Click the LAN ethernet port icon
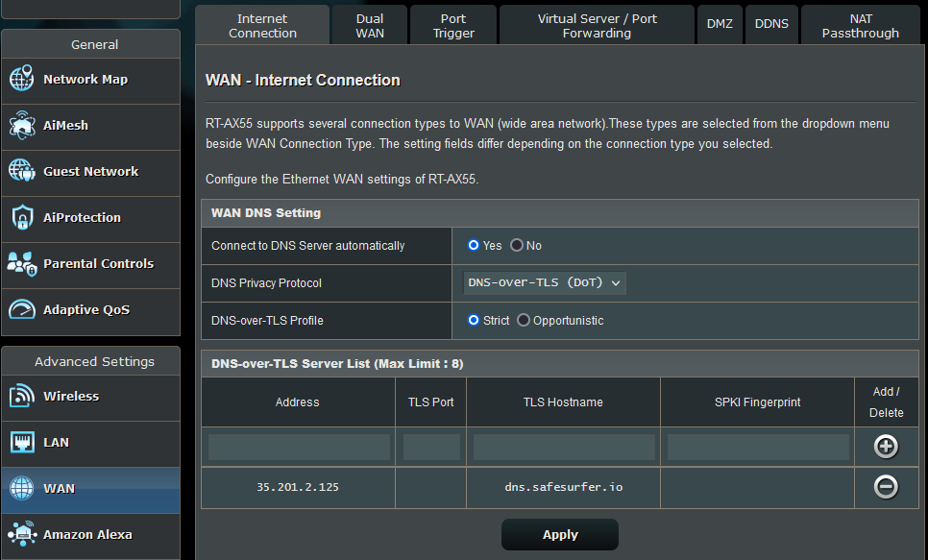Viewport: 928px width, 560px height. point(22,442)
